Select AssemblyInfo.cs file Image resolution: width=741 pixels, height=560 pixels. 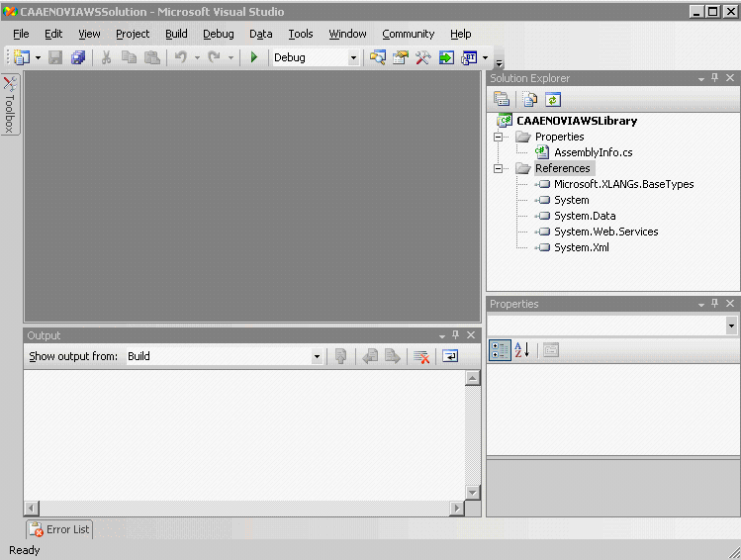tap(593, 152)
